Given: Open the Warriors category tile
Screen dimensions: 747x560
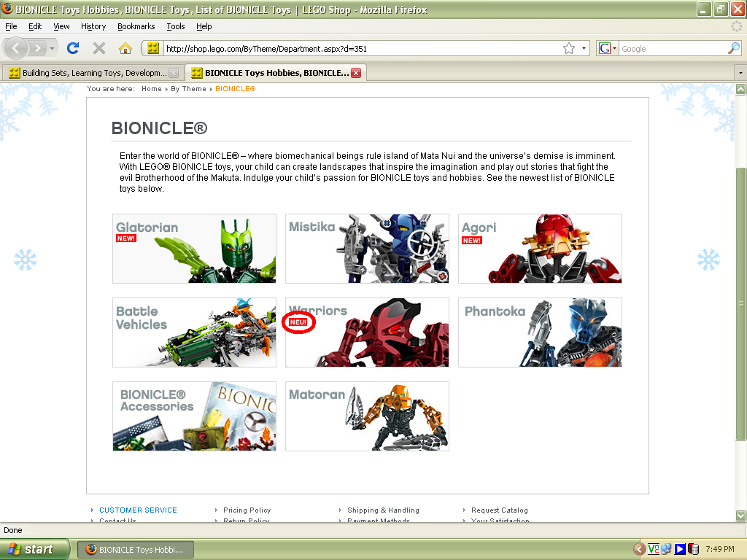Looking at the screenshot, I should pyautogui.click(x=368, y=332).
